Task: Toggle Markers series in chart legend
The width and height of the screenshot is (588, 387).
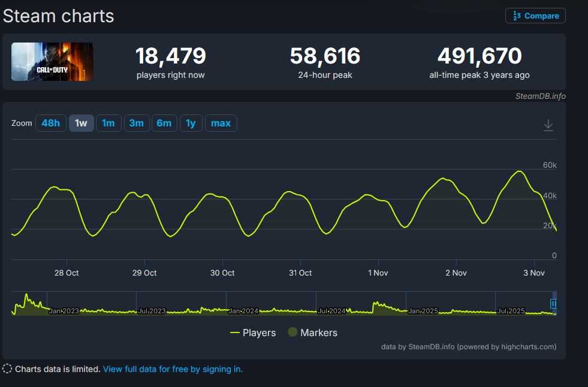Action: pyautogui.click(x=313, y=332)
